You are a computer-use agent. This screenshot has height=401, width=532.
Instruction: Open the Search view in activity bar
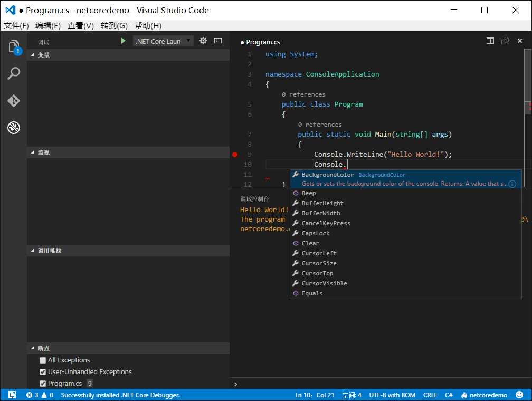click(x=14, y=73)
